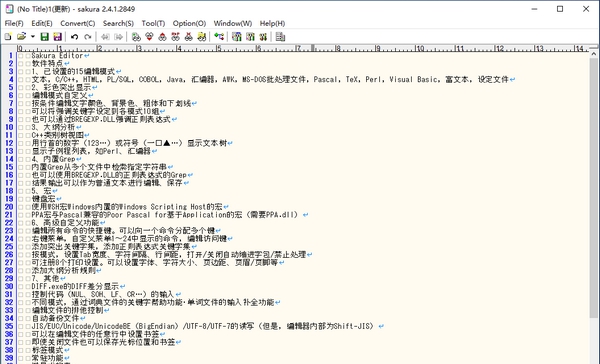Clear search marks with red-X binoculars
600x364 pixels.
(x=189, y=37)
